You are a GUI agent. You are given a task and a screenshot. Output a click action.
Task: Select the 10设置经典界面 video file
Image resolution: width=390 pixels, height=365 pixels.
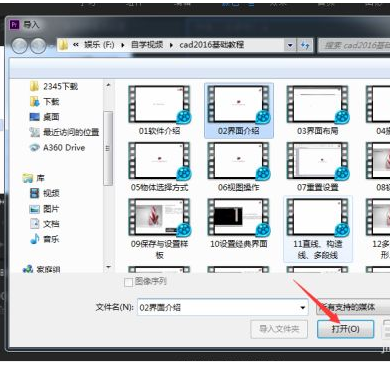[239, 224]
